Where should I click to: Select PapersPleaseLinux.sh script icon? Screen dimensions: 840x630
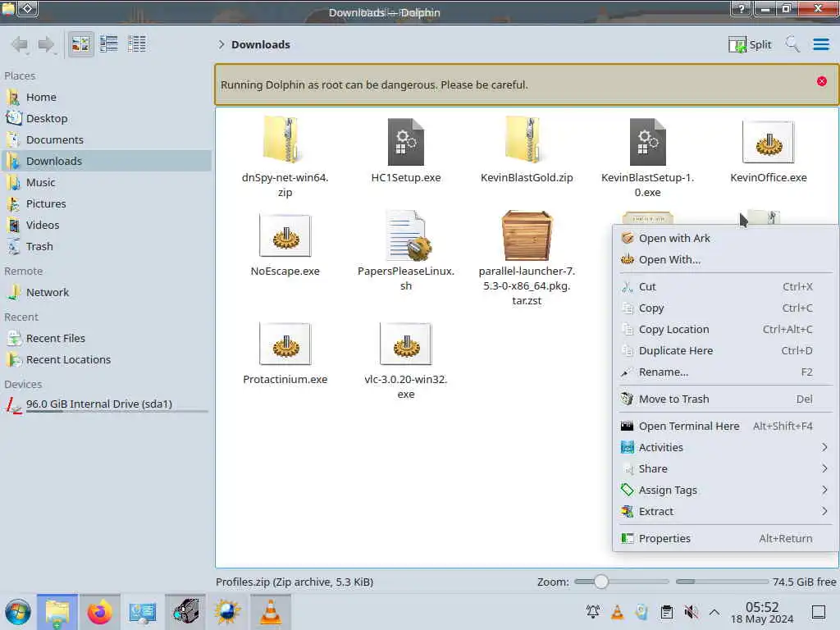pyautogui.click(x=407, y=235)
